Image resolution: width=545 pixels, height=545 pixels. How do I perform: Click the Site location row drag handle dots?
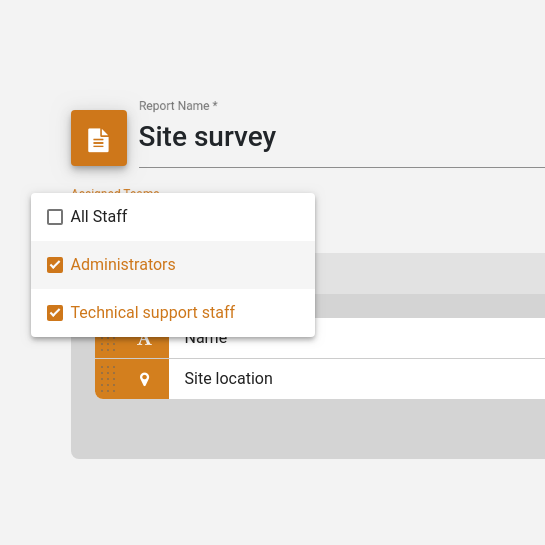(108, 379)
